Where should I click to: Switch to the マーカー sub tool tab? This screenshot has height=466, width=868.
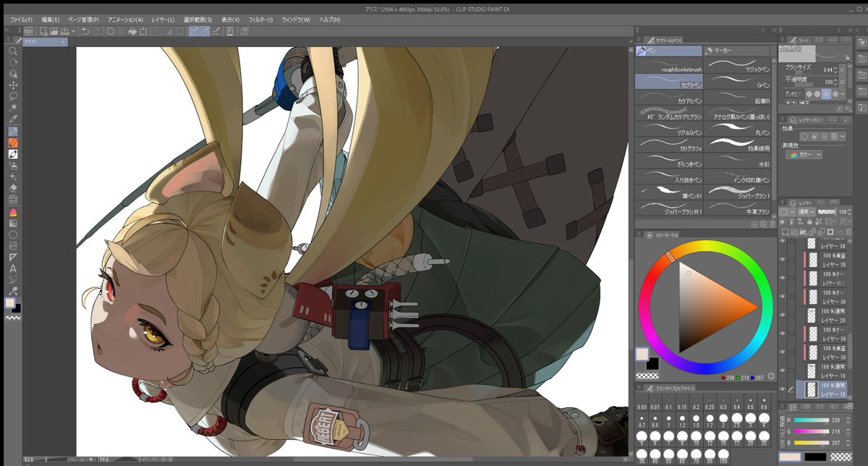pyautogui.click(x=737, y=51)
